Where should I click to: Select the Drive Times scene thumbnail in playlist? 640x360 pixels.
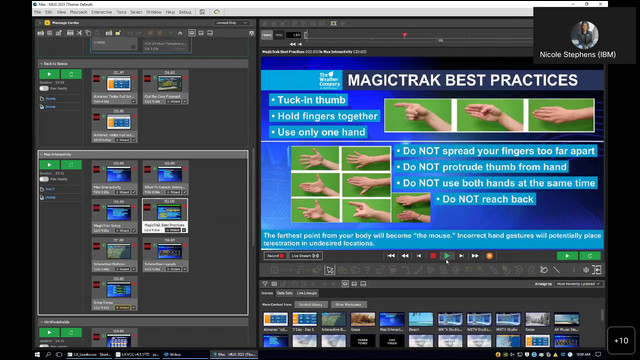[x=119, y=290]
